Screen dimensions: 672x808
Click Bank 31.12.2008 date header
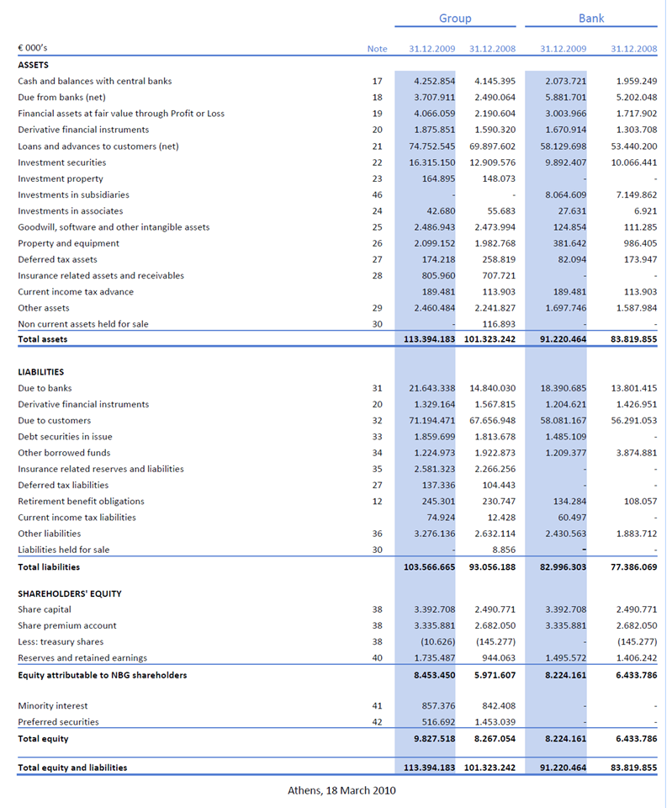(633, 49)
